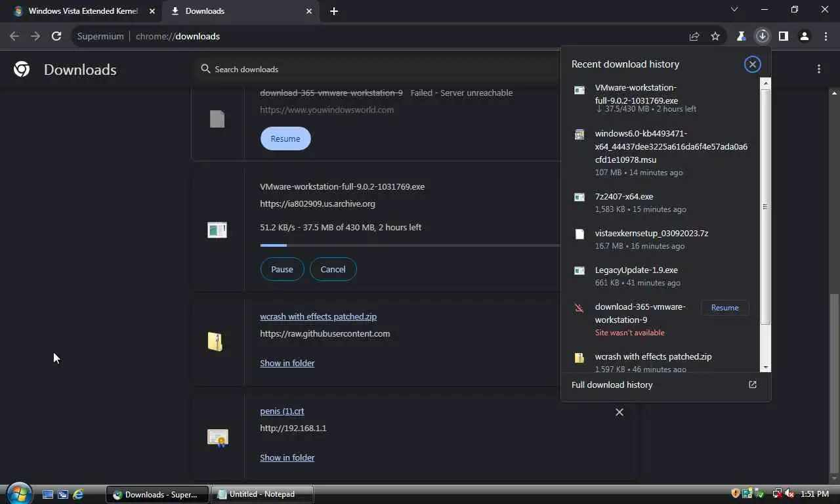Cancel the VMware-workstation download
Screen dimensions: 840x504
tap(333, 269)
